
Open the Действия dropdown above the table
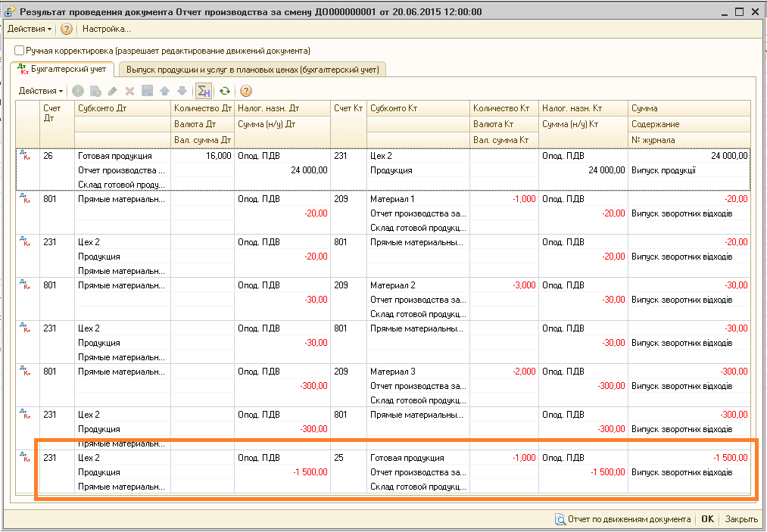[41, 91]
